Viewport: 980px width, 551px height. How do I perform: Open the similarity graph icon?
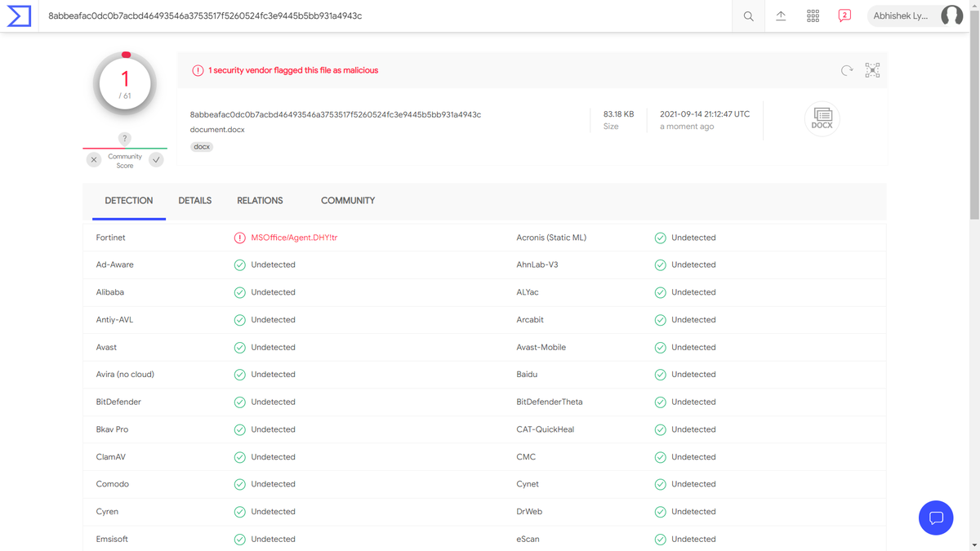(x=872, y=70)
